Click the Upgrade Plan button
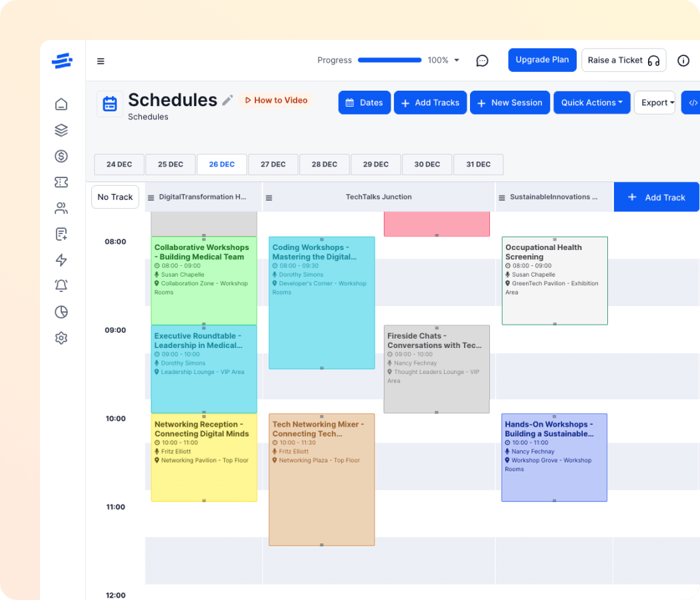The width and height of the screenshot is (700, 600). coord(543,60)
